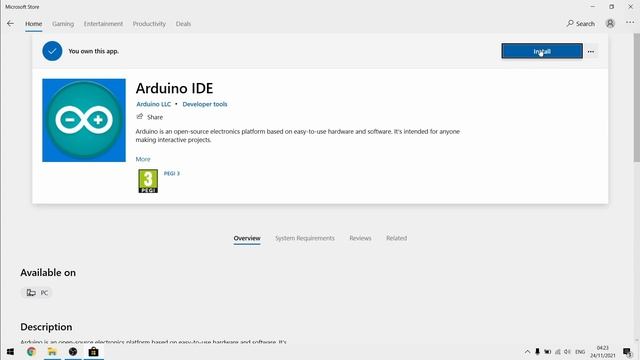Open the Home tab

click(x=33, y=24)
